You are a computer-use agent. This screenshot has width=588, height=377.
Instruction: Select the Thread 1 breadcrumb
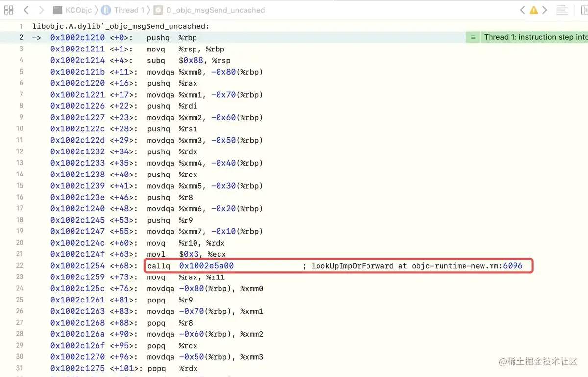point(123,10)
